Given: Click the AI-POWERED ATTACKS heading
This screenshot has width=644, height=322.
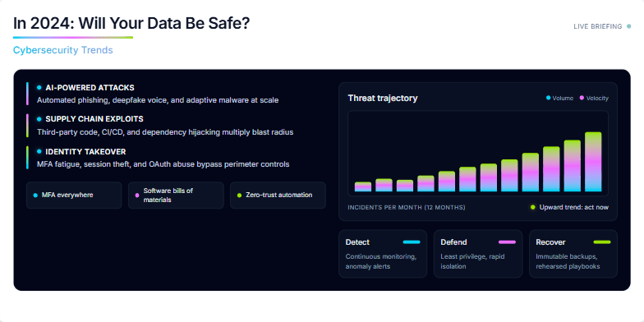Looking at the screenshot, I should pyautogui.click(x=90, y=88).
